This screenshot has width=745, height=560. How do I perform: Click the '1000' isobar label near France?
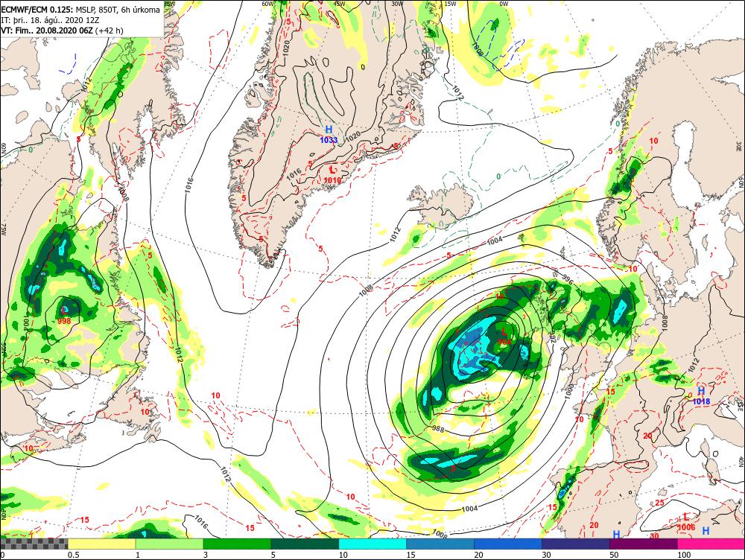point(570,391)
